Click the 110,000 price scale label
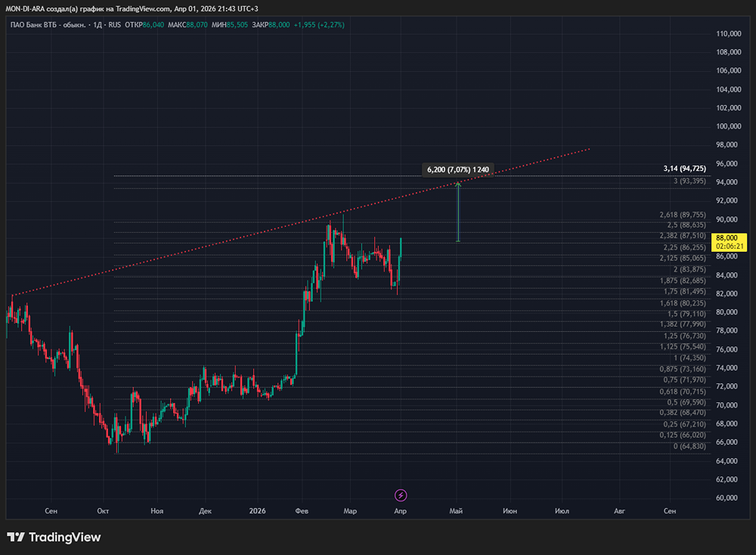The width and height of the screenshot is (756, 555). tap(729, 34)
